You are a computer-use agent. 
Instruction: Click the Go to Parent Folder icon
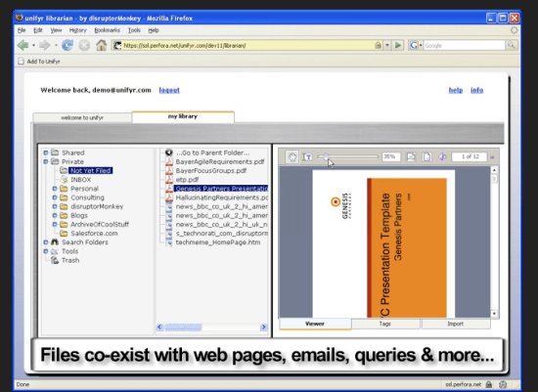(169, 152)
